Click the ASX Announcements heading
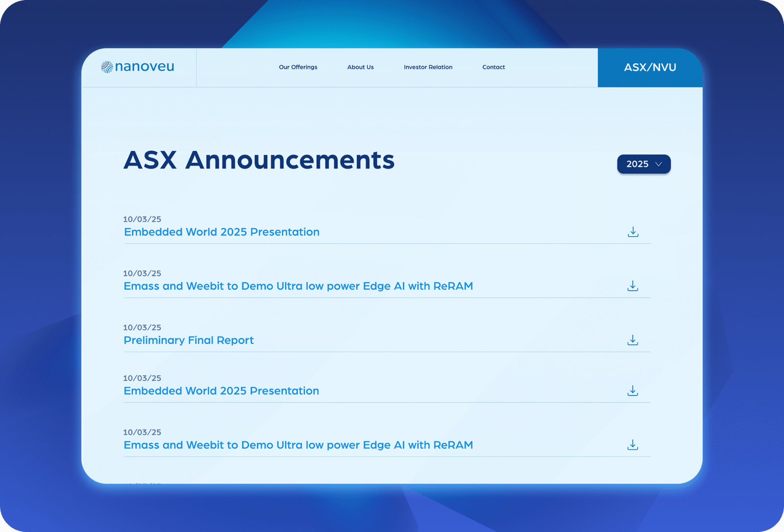Screen dimensions: 784x532 [259, 160]
